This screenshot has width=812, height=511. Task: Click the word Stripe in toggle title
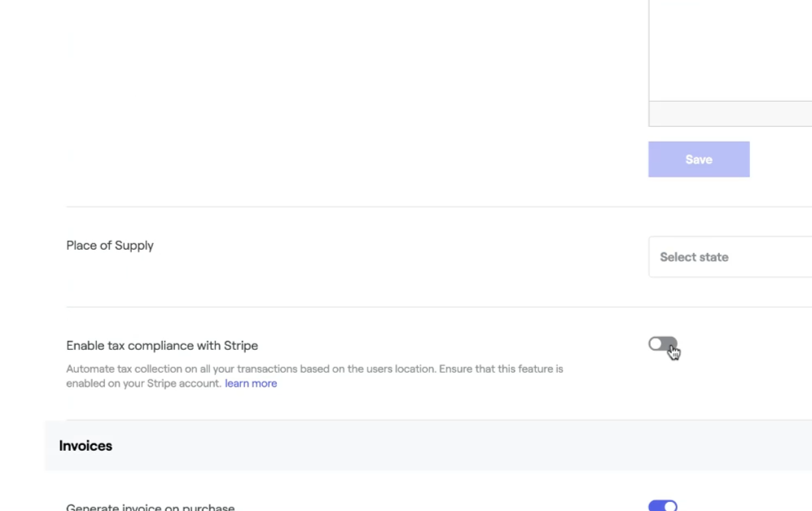pyautogui.click(x=240, y=346)
